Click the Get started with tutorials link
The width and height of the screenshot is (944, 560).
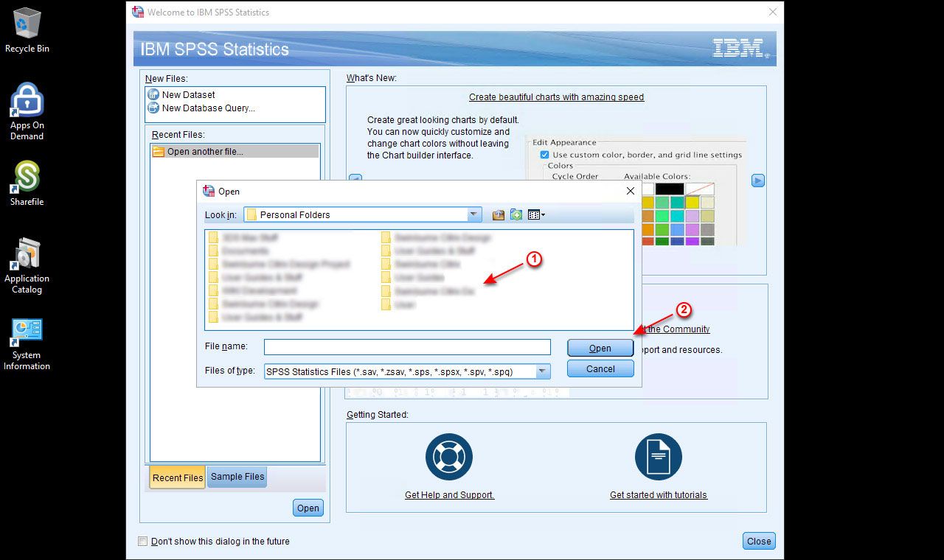(x=658, y=495)
